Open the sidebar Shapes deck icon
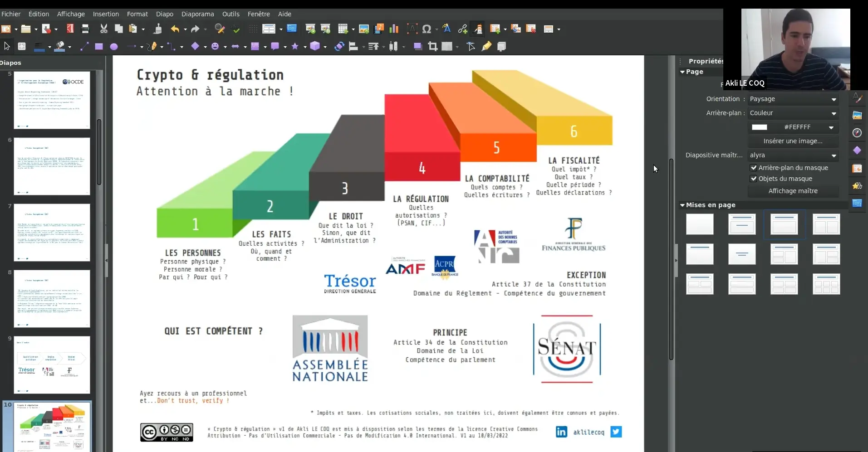 coord(857,151)
